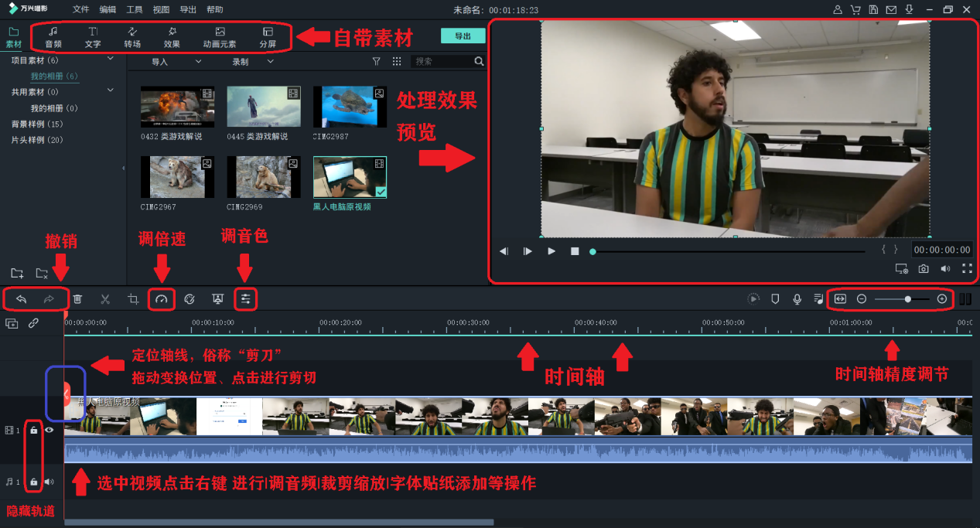Hide the video track using the eye toggle
Image resolution: width=980 pixels, height=528 pixels.
point(50,431)
